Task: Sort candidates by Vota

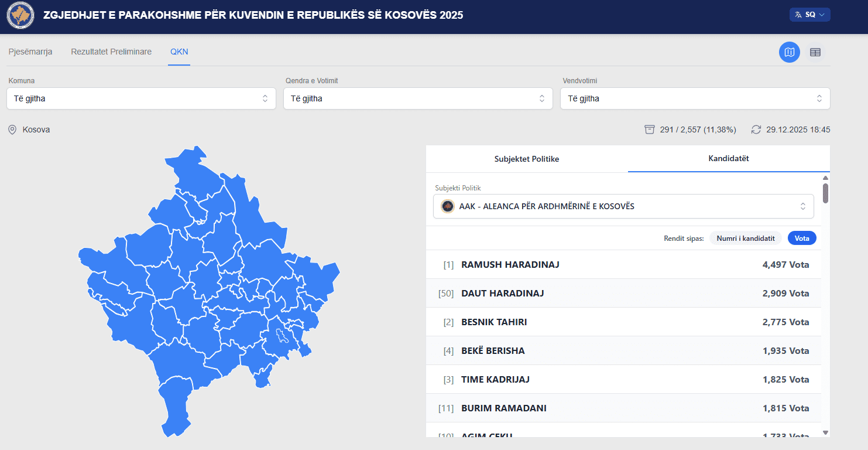Action: (801, 238)
